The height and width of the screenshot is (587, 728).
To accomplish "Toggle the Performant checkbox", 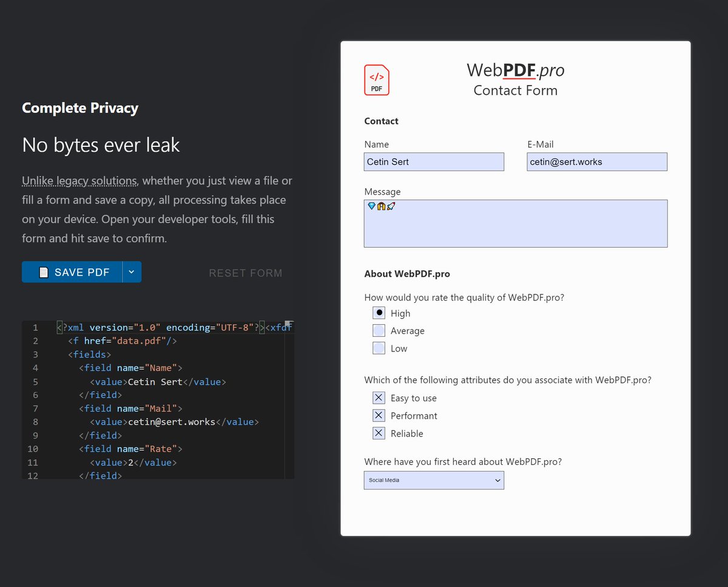I will pos(379,416).
